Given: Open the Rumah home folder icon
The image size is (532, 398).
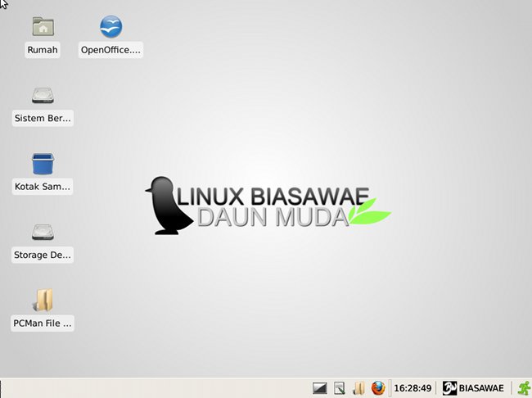Looking at the screenshot, I should point(43,26).
